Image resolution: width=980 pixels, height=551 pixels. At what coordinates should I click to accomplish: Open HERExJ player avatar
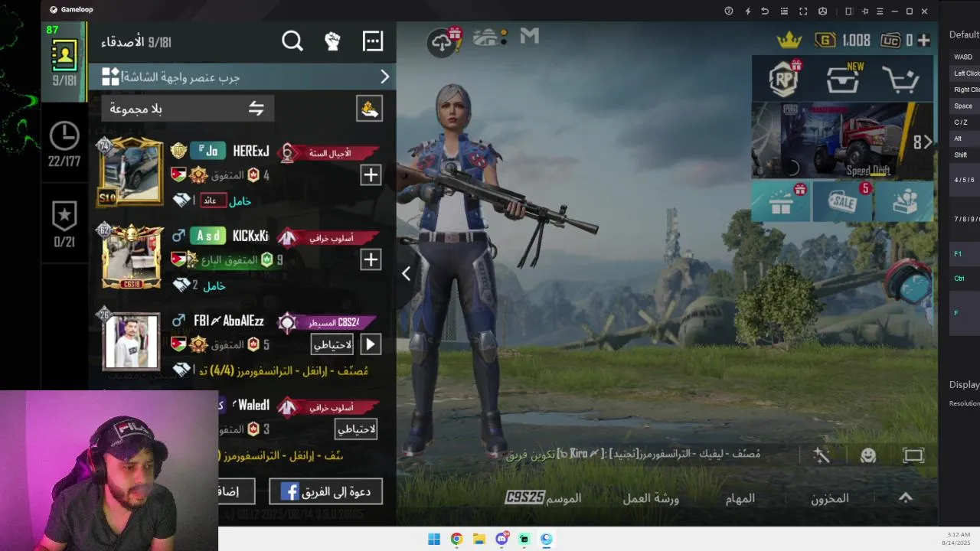tap(131, 173)
